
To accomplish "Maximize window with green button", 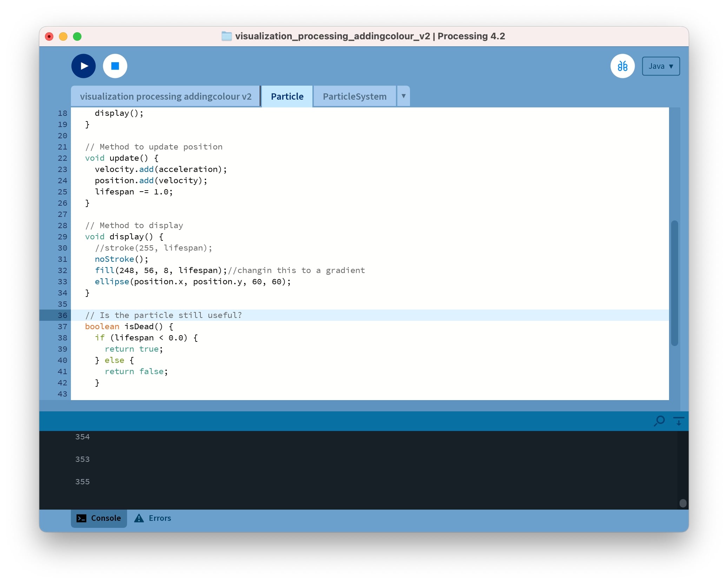I will click(77, 36).
